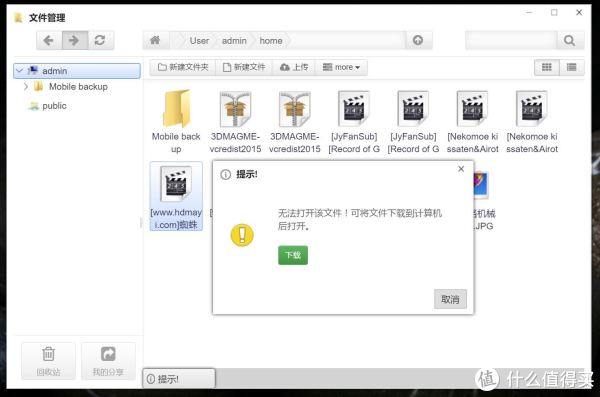Collapse the admin tree node
This screenshot has width=600, height=397.
tap(20, 71)
